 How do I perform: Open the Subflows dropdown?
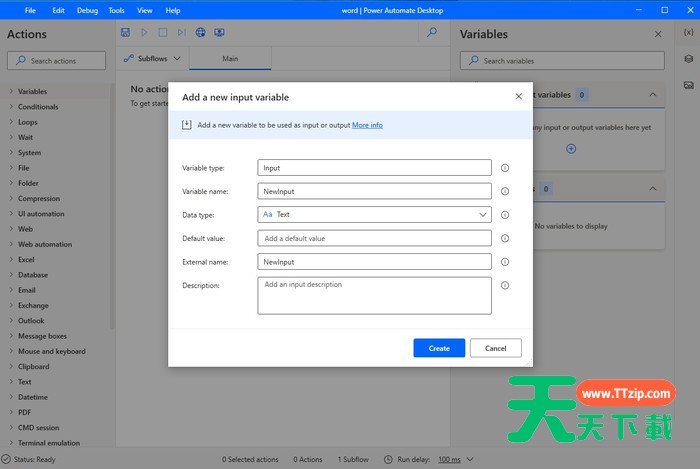pos(153,59)
